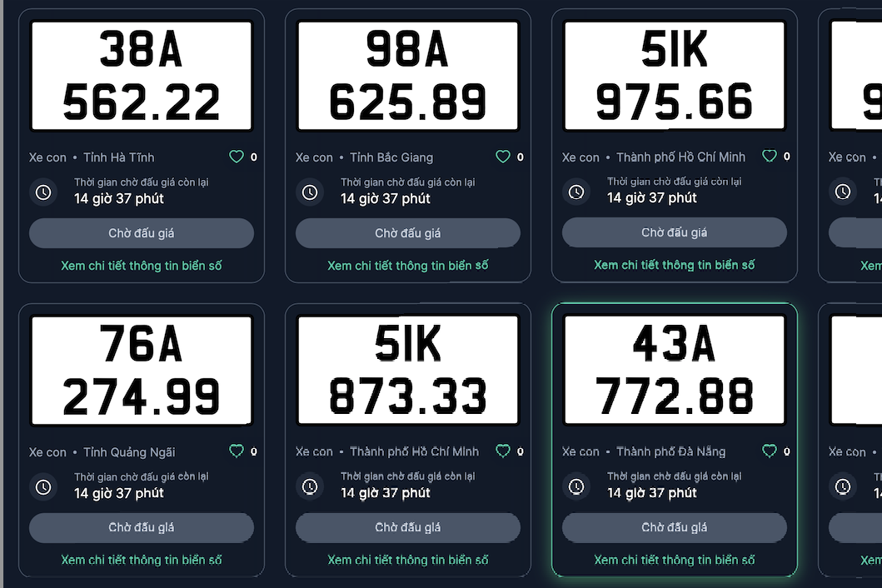The image size is (882, 588).
Task: Heart the 51K 873.33 plate
Action: (503, 451)
